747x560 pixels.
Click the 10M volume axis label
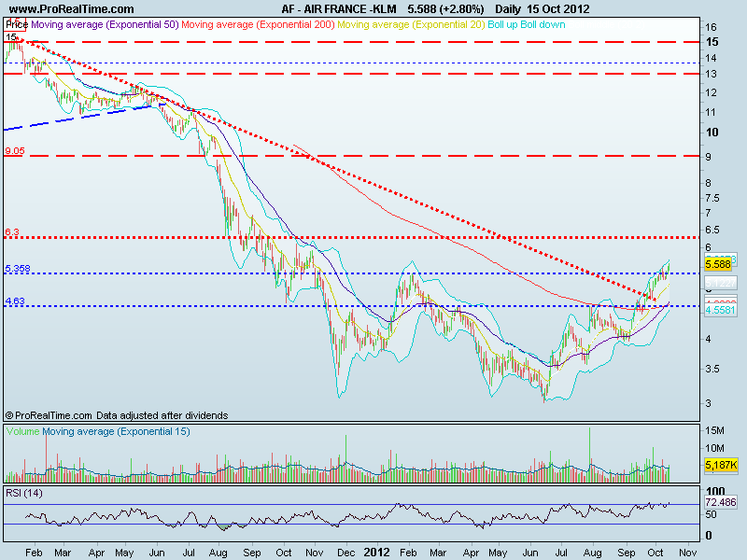click(714, 448)
